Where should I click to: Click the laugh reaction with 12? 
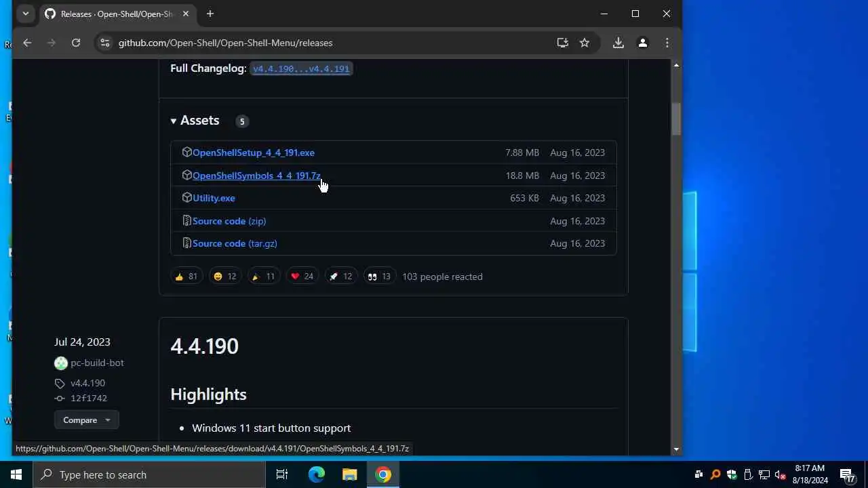point(224,277)
